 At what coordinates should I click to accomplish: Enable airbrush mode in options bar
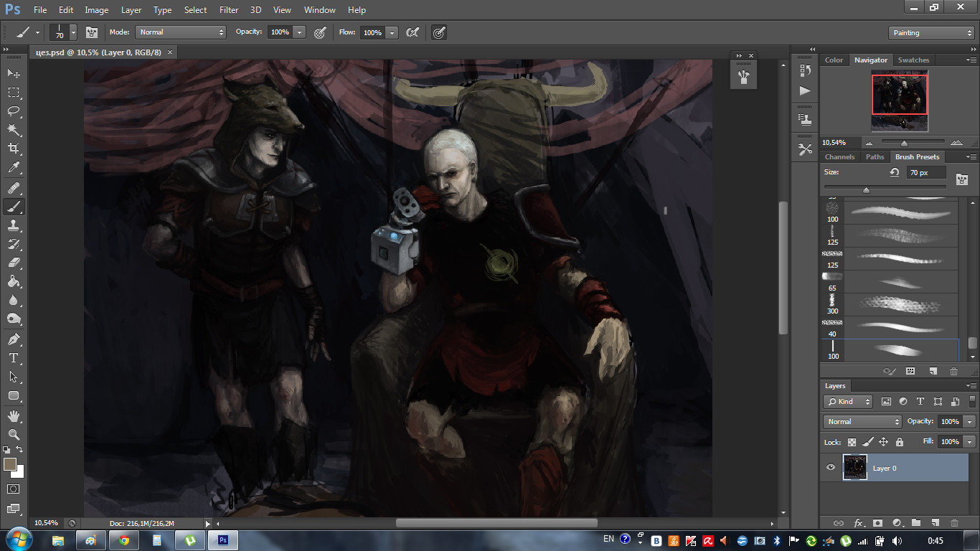point(413,32)
